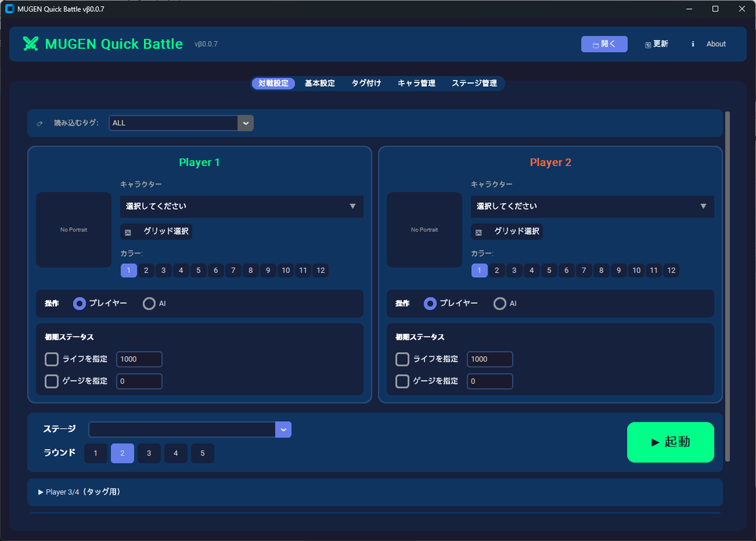Click Player 1 life value field 1000
This screenshot has width=756, height=541.
(x=140, y=359)
